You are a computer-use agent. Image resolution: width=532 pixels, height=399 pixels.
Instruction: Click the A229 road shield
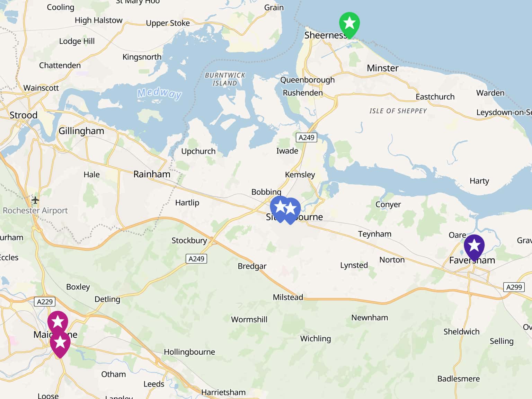(x=45, y=302)
